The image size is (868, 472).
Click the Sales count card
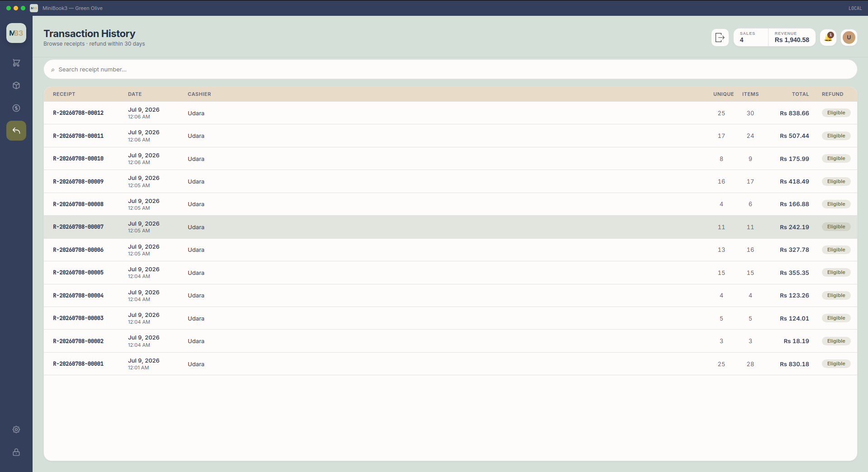tap(751, 38)
